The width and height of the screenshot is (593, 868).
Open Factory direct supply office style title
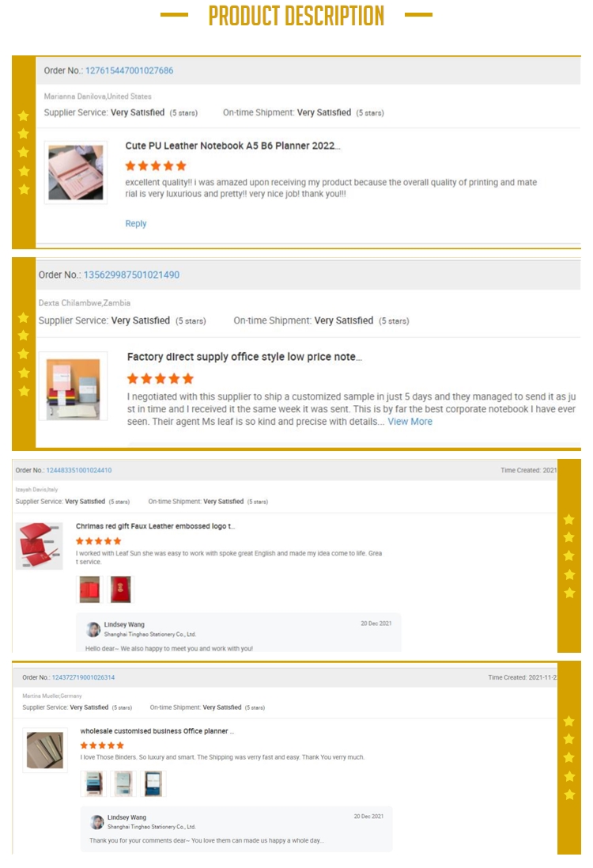click(244, 357)
